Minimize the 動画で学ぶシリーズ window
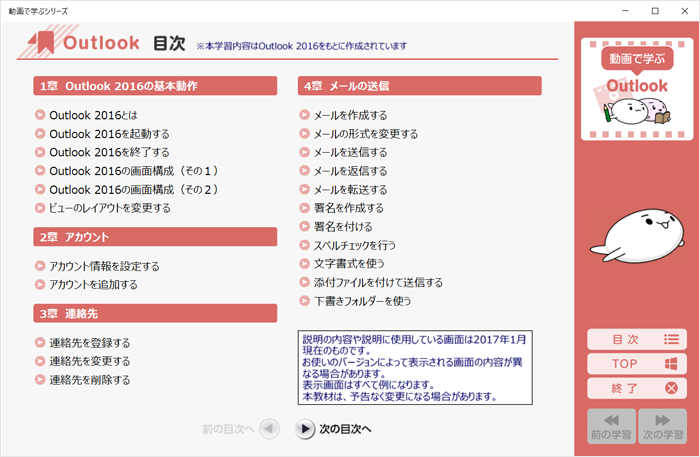700x457 pixels. (625, 11)
